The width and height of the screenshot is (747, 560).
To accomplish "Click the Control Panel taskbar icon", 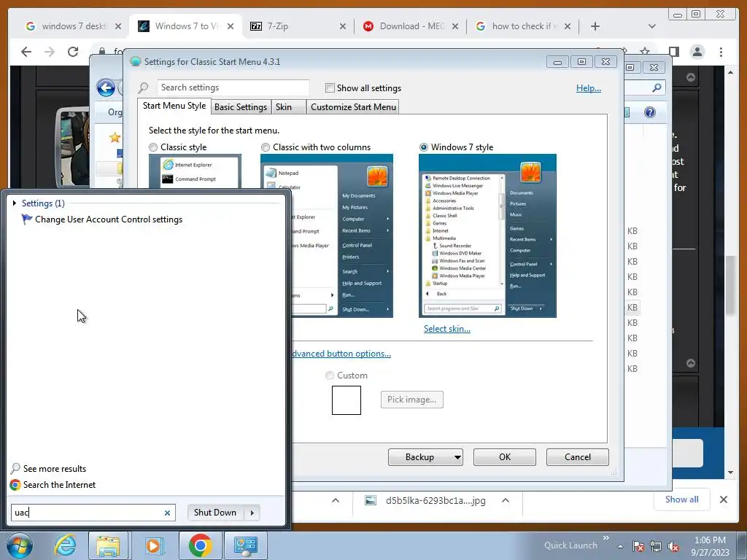I will [246, 545].
